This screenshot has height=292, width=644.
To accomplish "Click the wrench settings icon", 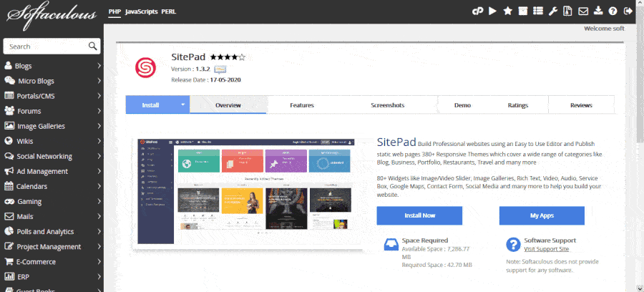I will click(553, 11).
